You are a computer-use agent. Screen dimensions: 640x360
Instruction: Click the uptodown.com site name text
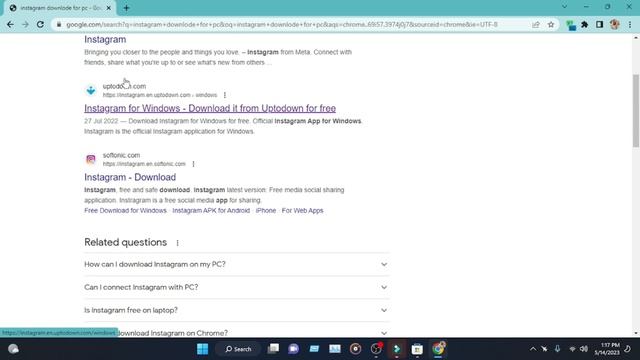pos(124,86)
